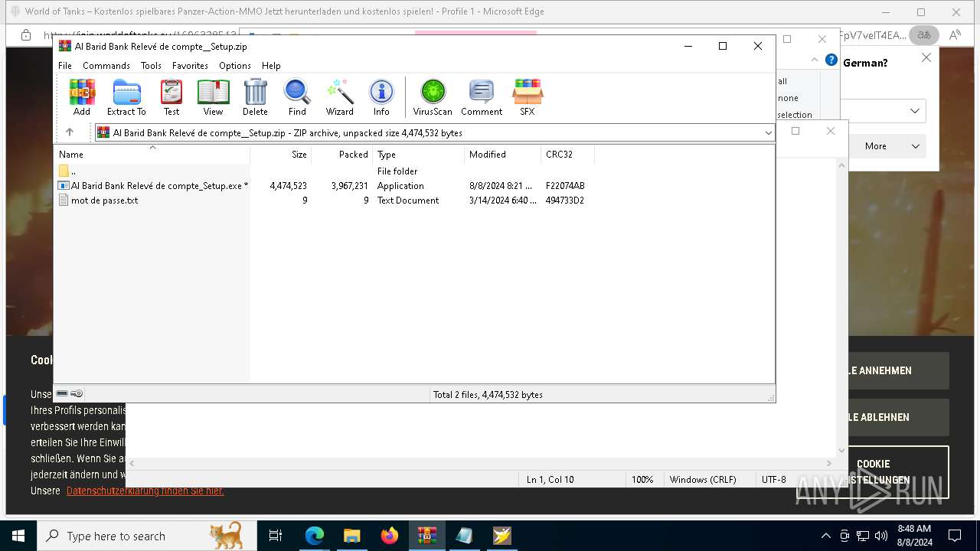Open Task View on the taskbar
This screenshot has height=551, width=980.
click(276, 536)
